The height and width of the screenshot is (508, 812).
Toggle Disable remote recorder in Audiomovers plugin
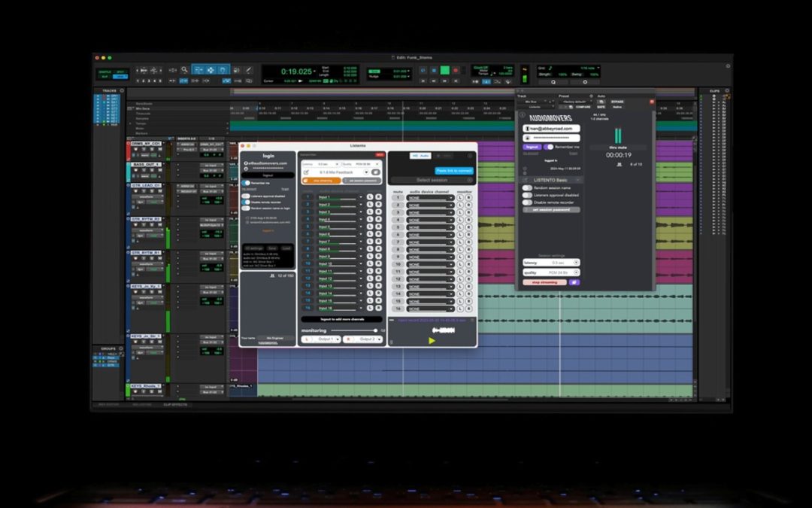coord(527,202)
